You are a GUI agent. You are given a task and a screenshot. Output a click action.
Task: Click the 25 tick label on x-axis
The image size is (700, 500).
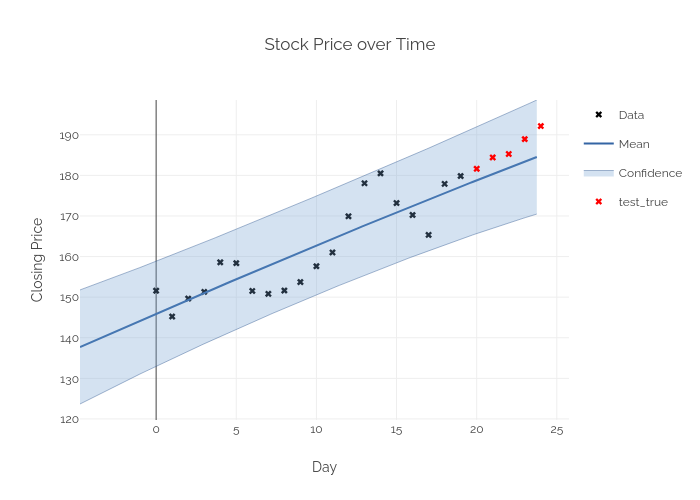click(x=557, y=430)
